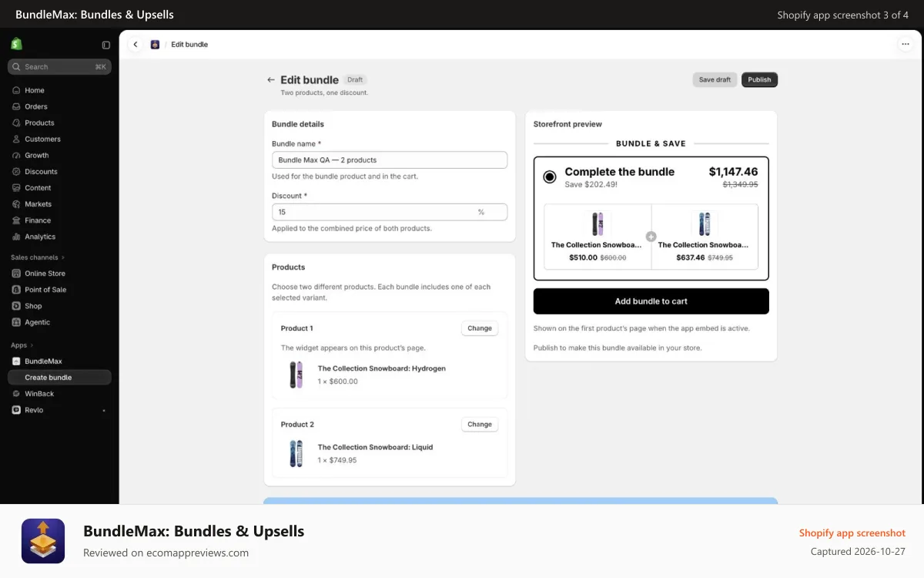The height and width of the screenshot is (578, 924).
Task: Click Change for Product 1
Action: [x=480, y=328]
